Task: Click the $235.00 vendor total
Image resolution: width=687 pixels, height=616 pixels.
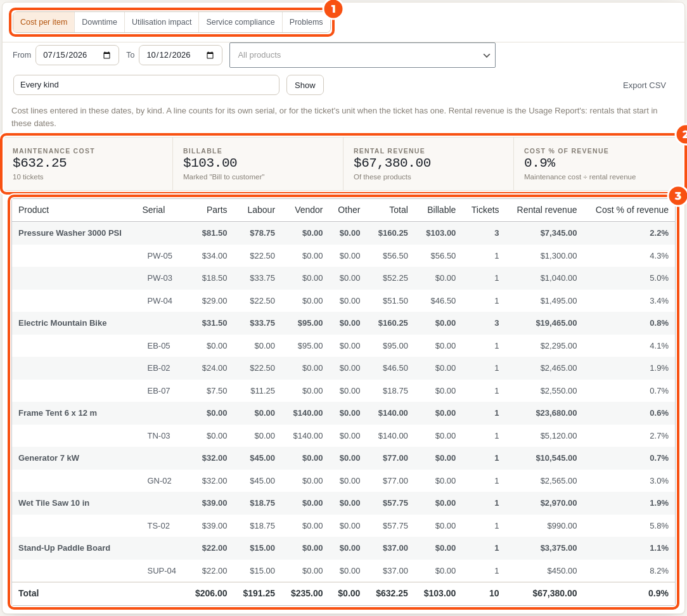Action: pos(307,593)
